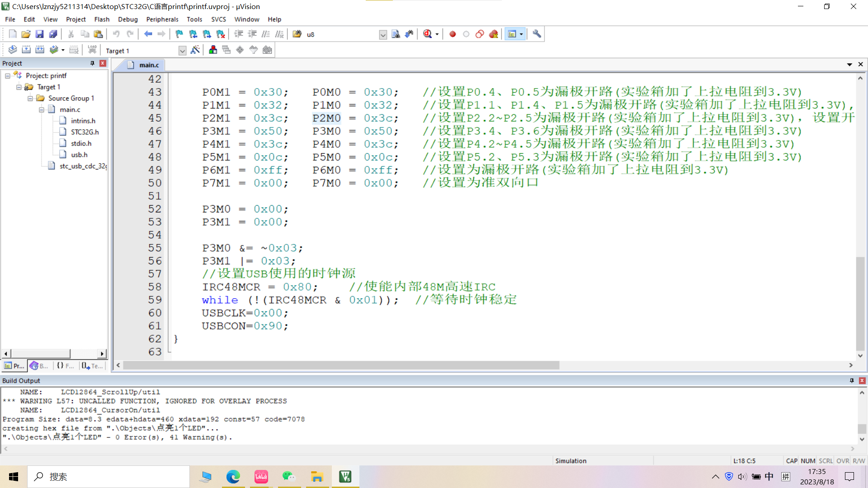Viewport: 868px width, 488px height.
Task: Collapse Project: printf tree node
Action: tap(8, 75)
